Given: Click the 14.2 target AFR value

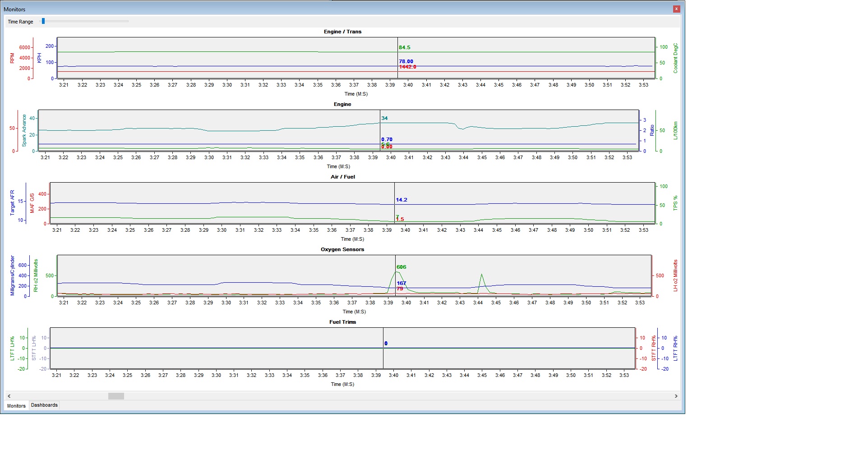Looking at the screenshot, I should pos(402,200).
